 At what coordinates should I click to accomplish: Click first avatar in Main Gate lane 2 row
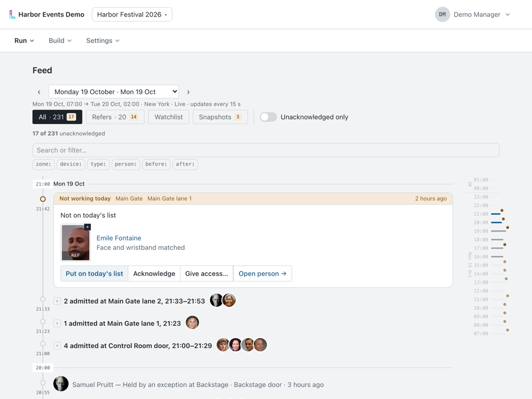tap(216, 300)
